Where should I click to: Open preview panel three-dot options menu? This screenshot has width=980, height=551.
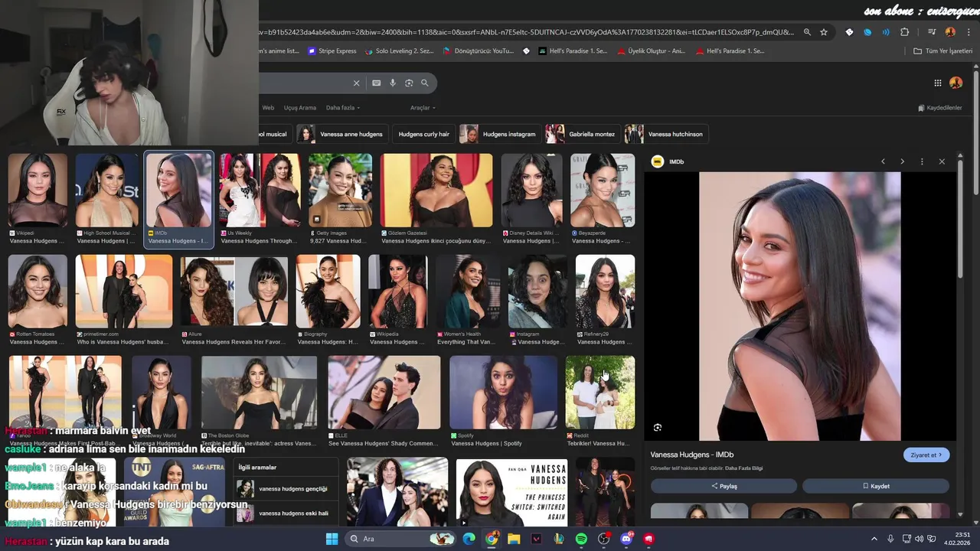pos(922,161)
